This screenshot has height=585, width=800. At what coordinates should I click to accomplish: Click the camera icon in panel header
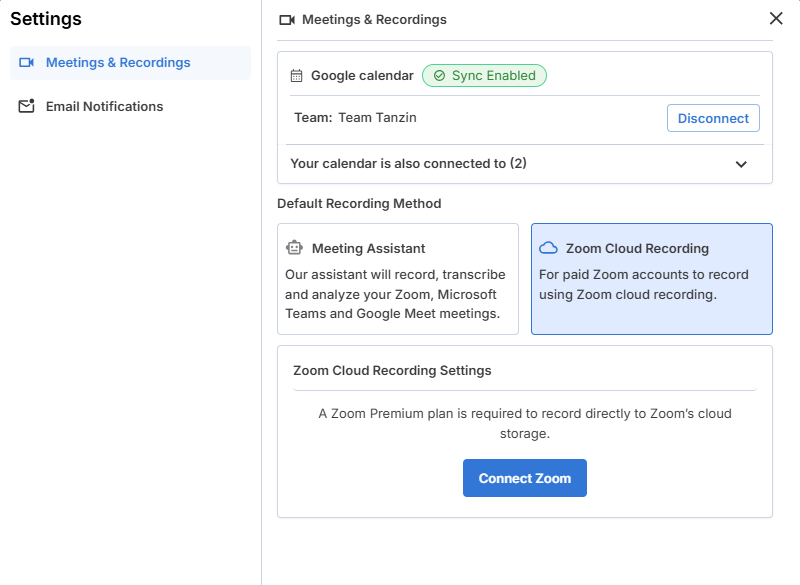click(287, 20)
